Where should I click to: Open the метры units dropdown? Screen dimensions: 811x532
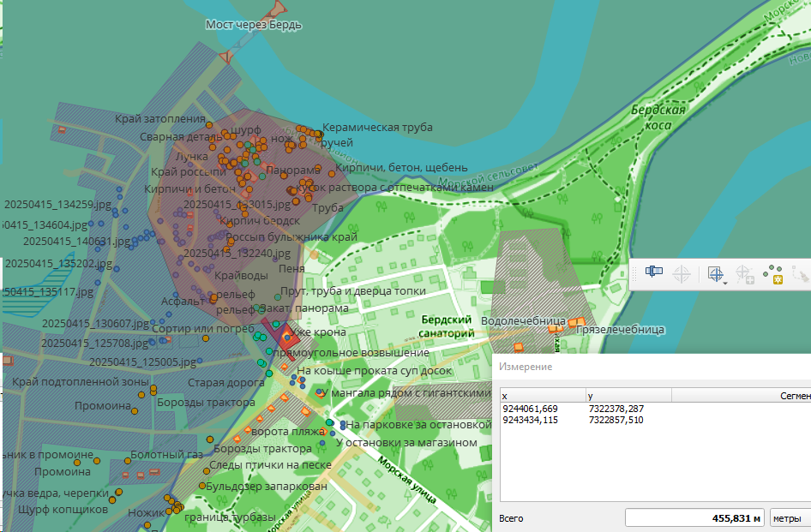[x=789, y=518]
